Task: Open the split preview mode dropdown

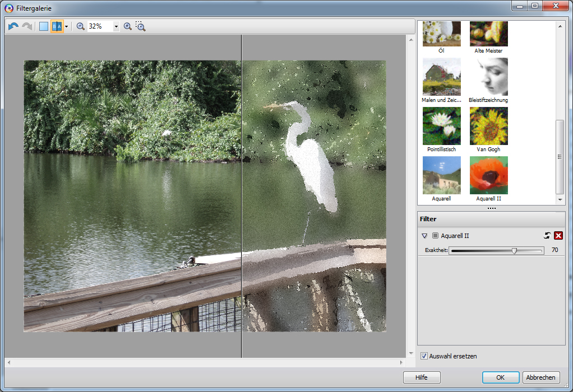Action: click(x=66, y=26)
